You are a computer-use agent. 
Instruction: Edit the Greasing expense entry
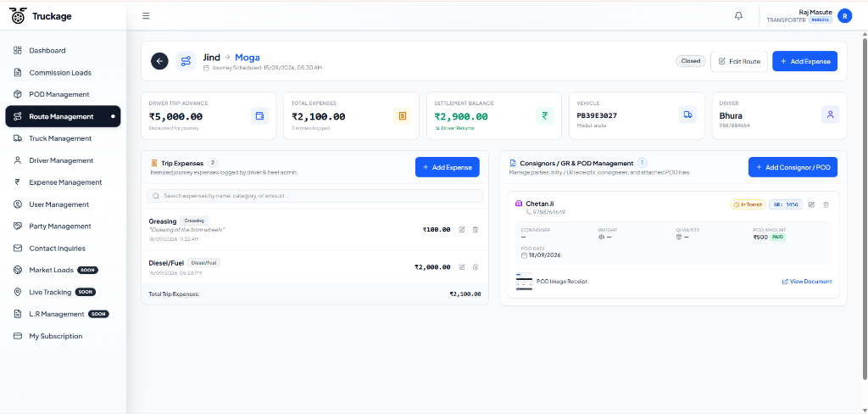(462, 229)
